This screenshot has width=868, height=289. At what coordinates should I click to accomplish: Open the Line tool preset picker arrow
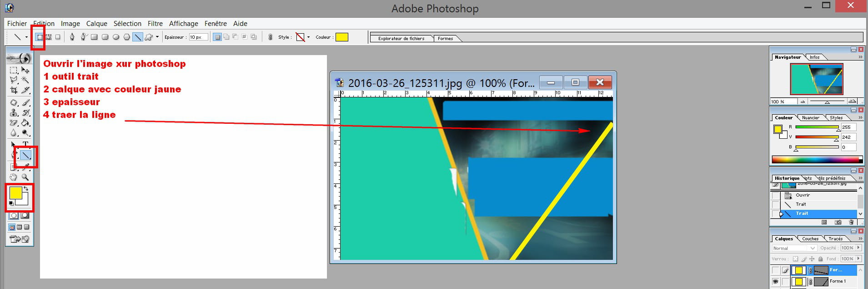26,37
